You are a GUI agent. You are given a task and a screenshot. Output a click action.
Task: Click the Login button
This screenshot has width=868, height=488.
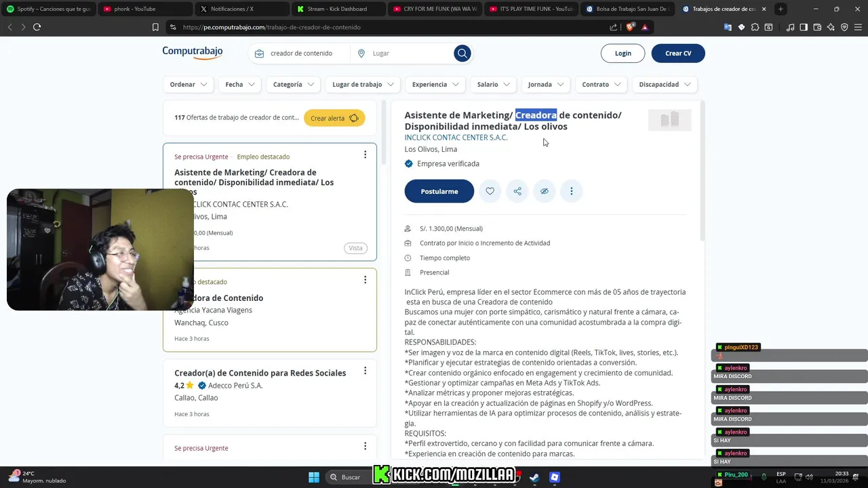pos(623,53)
